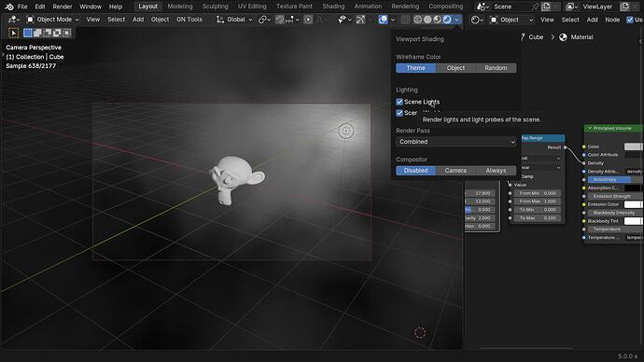Screen dimensions: 644x362
Task: Click the Blender logo icon
Action: tap(9, 7)
